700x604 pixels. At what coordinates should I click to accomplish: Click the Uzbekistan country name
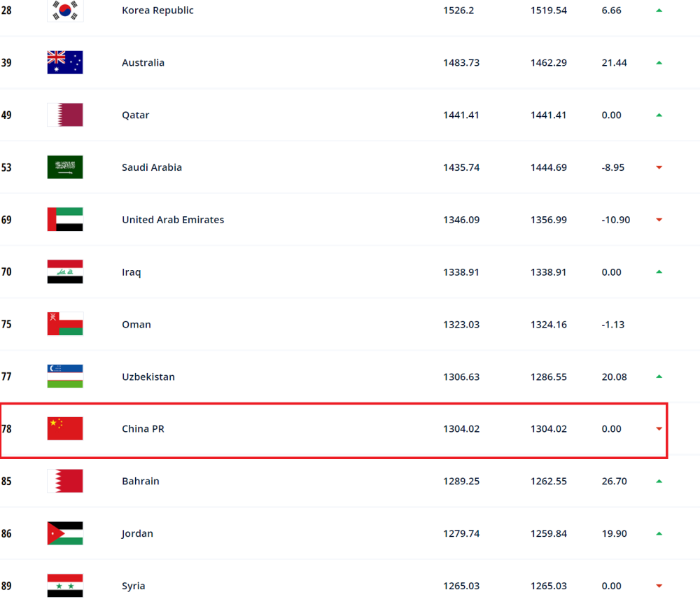click(x=148, y=377)
